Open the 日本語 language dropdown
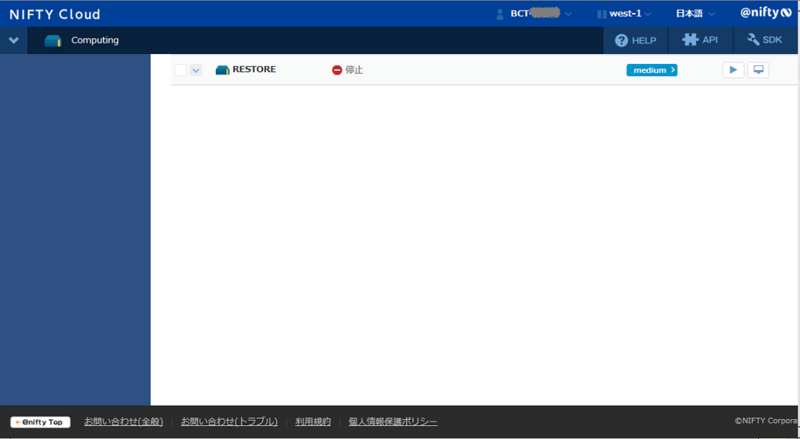This screenshot has height=439, width=800. click(695, 14)
